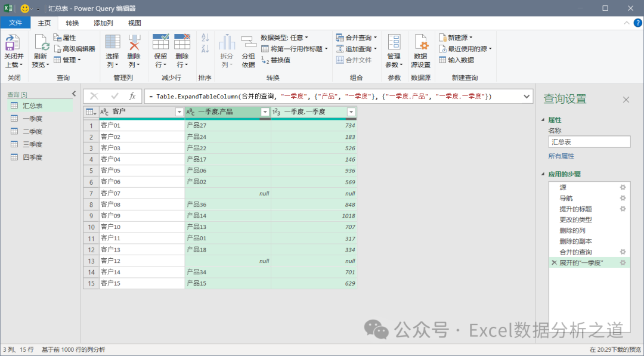The height and width of the screenshot is (356, 644).
Task: Open the 一季度.一季度 column filter dropdown
Action: (351, 112)
